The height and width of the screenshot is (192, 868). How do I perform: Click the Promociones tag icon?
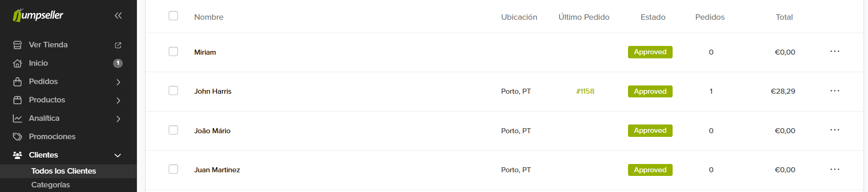17,137
